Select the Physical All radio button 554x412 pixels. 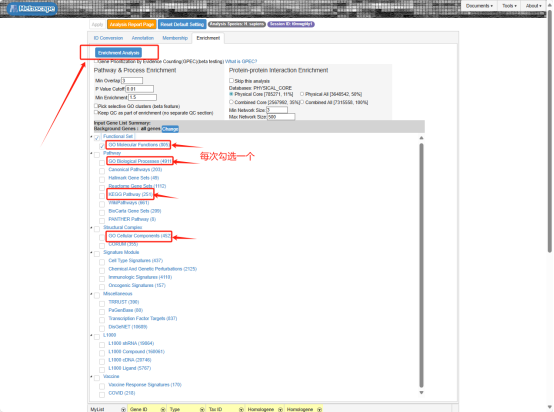[x=302, y=94]
